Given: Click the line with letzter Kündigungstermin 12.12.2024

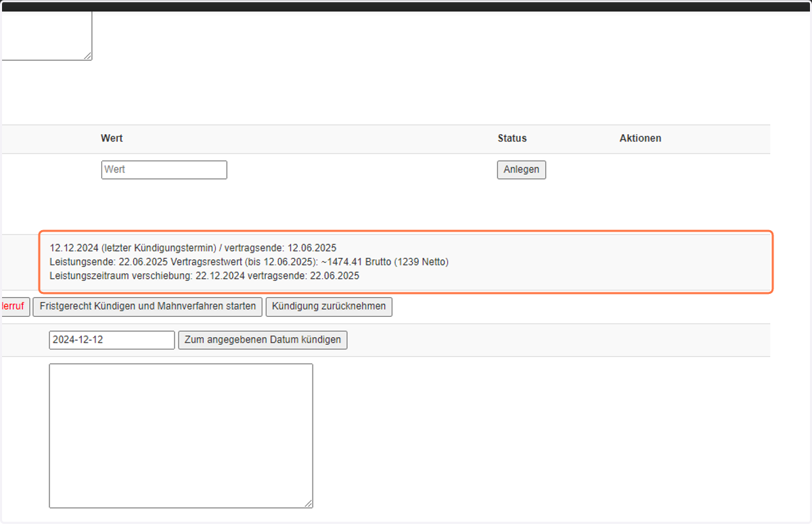Looking at the screenshot, I should [x=193, y=248].
